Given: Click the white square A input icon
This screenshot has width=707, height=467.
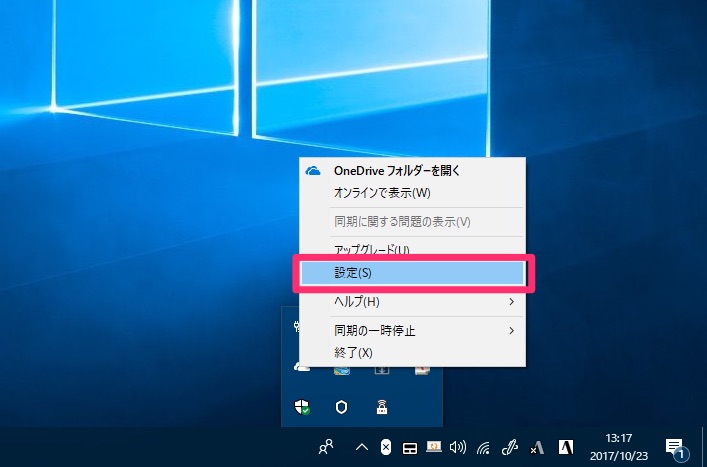Looking at the screenshot, I should pos(565,447).
